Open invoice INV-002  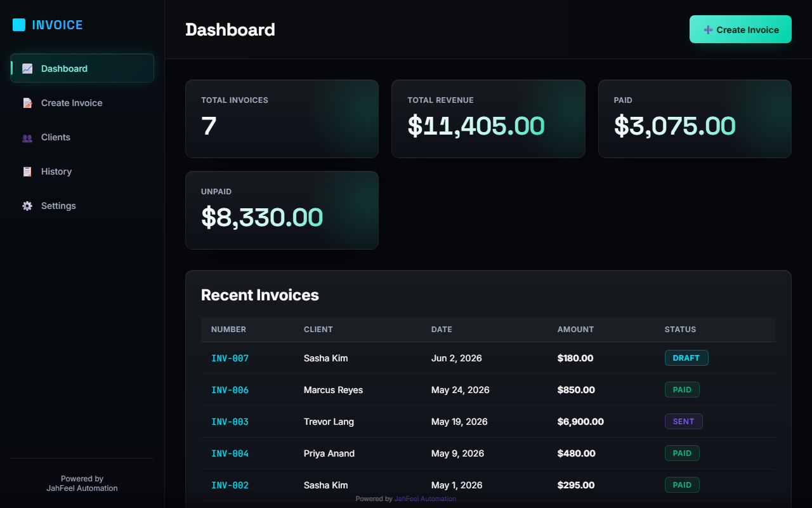[230, 485]
